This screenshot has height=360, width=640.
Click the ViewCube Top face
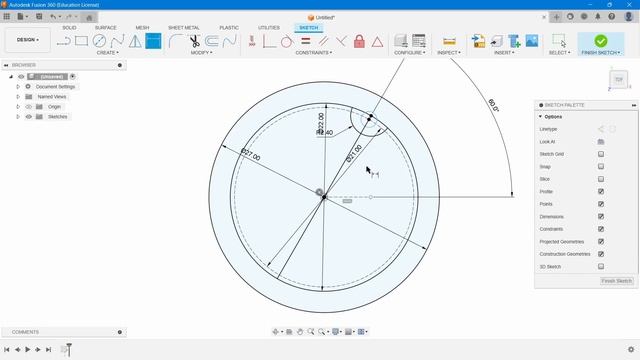[619, 80]
